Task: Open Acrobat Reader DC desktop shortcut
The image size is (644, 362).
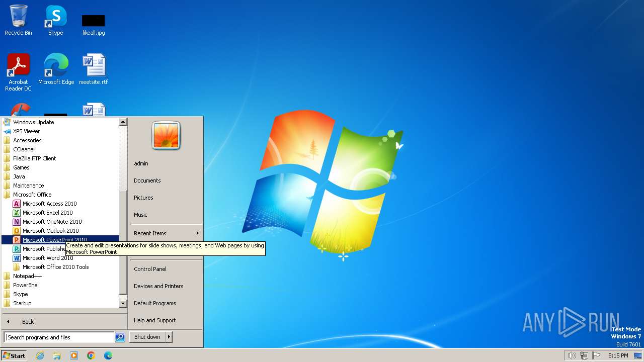Action: [x=18, y=72]
